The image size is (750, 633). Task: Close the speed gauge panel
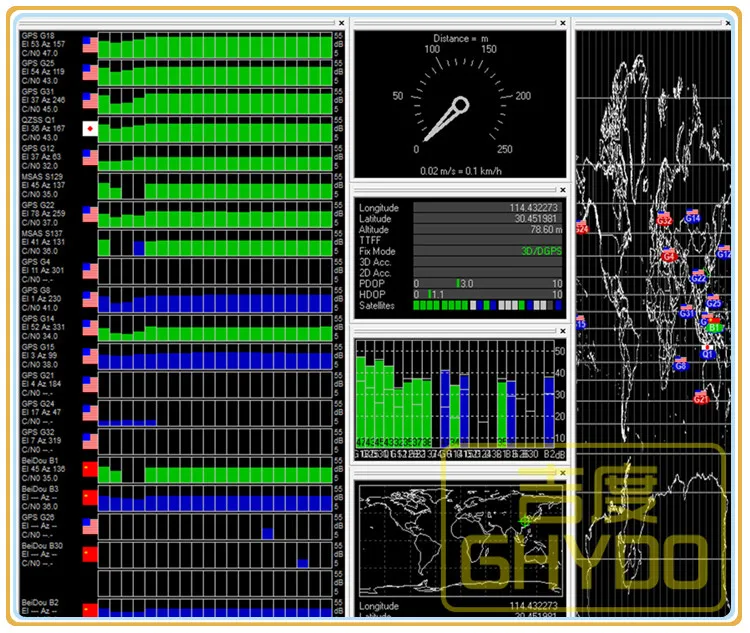click(563, 23)
